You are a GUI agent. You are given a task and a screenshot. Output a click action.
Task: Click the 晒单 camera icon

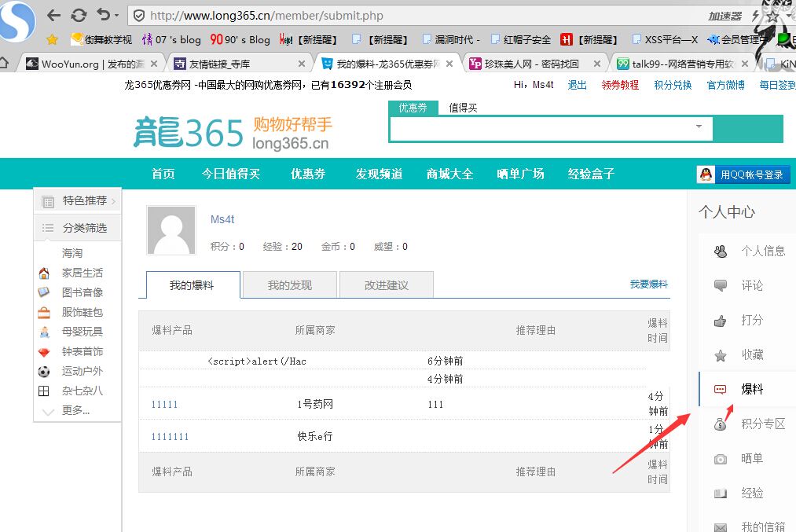(x=721, y=459)
